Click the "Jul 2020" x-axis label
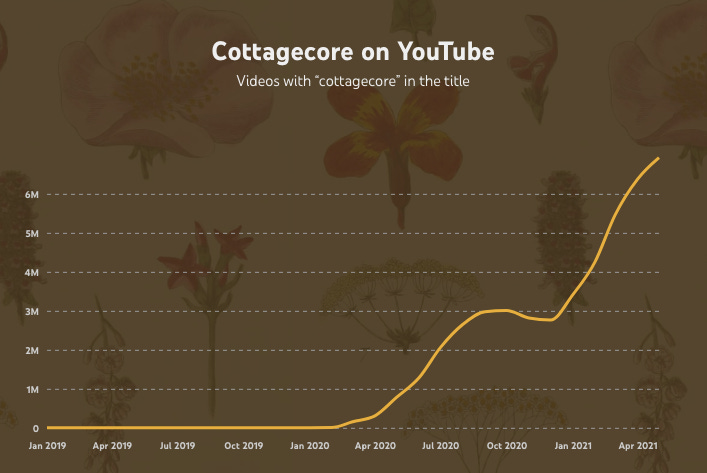707x473 pixels. coord(441,446)
